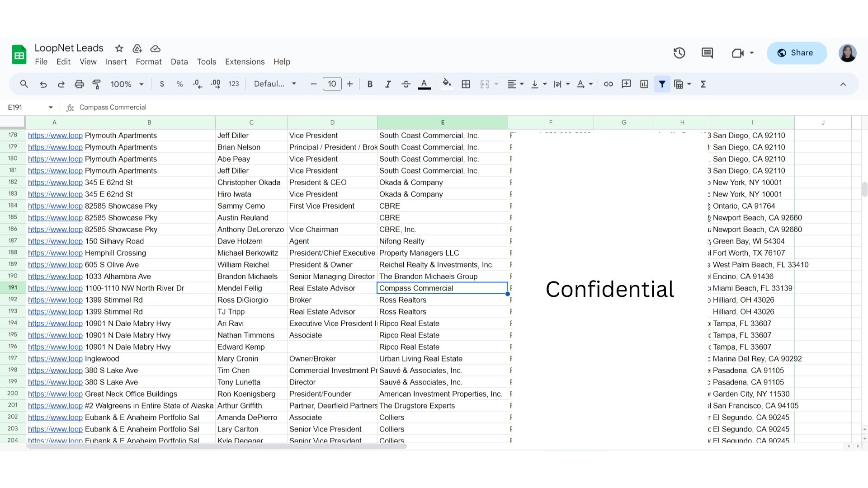Click the borders grid icon
The width and height of the screenshot is (868, 488).
coord(466,84)
